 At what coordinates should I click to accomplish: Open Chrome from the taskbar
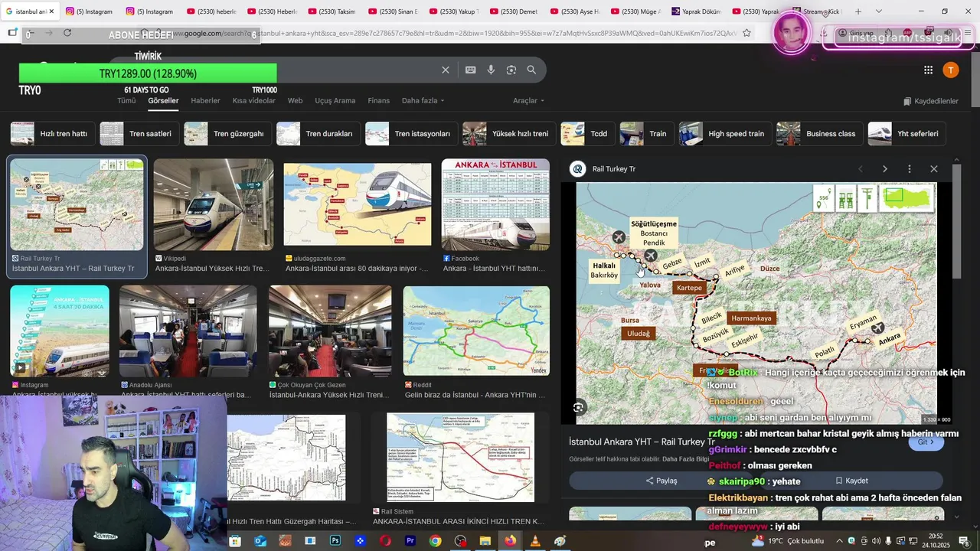(x=435, y=541)
